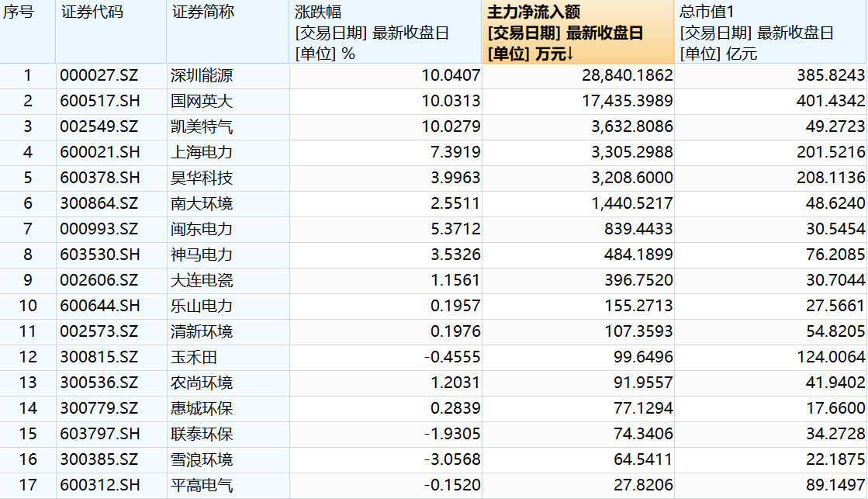Select stock name 乐山电力

point(202,306)
